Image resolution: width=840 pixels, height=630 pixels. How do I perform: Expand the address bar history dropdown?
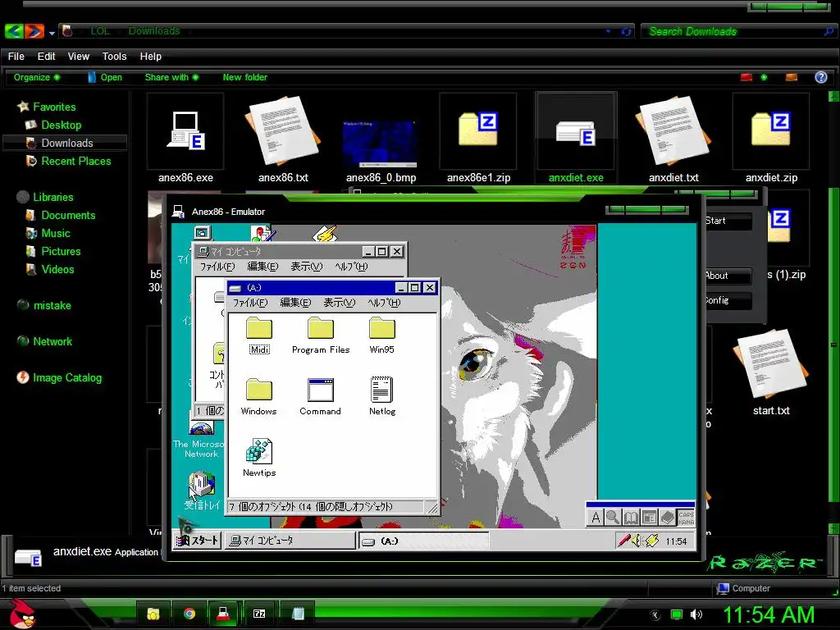608,31
